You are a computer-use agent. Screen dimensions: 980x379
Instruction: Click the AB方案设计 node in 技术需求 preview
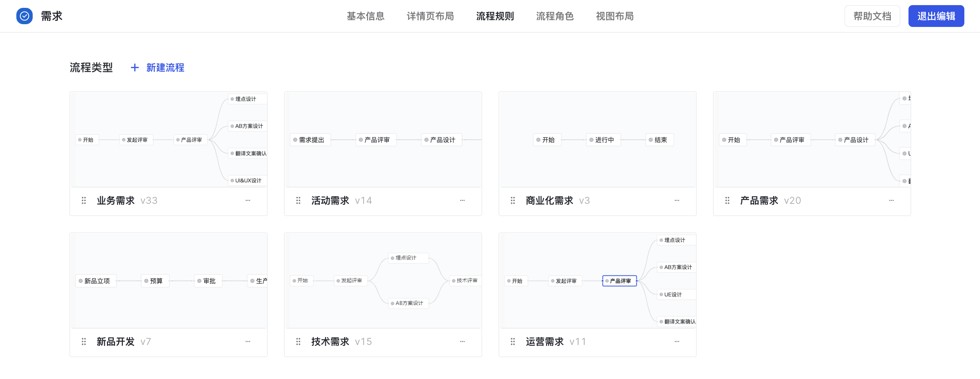408,303
